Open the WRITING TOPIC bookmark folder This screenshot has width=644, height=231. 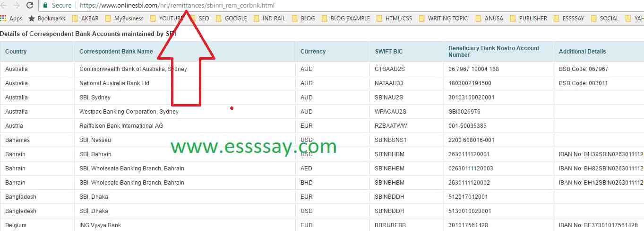pyautogui.click(x=443, y=18)
